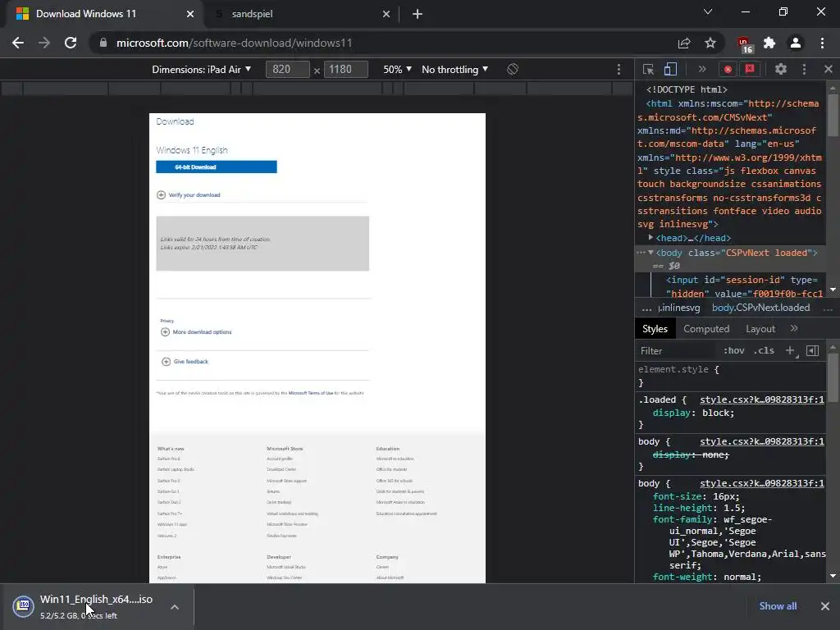Expand Give feedback section
This screenshot has width=840, height=630.
click(x=185, y=362)
